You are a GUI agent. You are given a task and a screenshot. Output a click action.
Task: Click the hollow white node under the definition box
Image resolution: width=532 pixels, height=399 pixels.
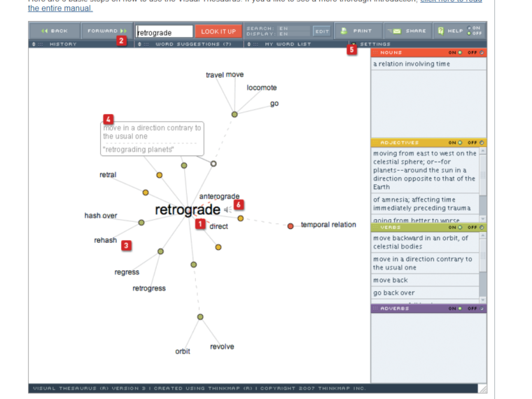[213, 164]
